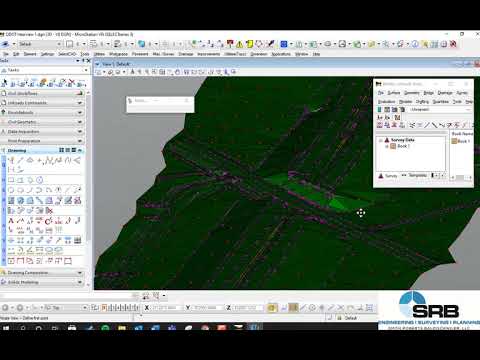The image size is (480, 360).
Task: Select the Place Block rectangle tool
Action: [11, 180]
